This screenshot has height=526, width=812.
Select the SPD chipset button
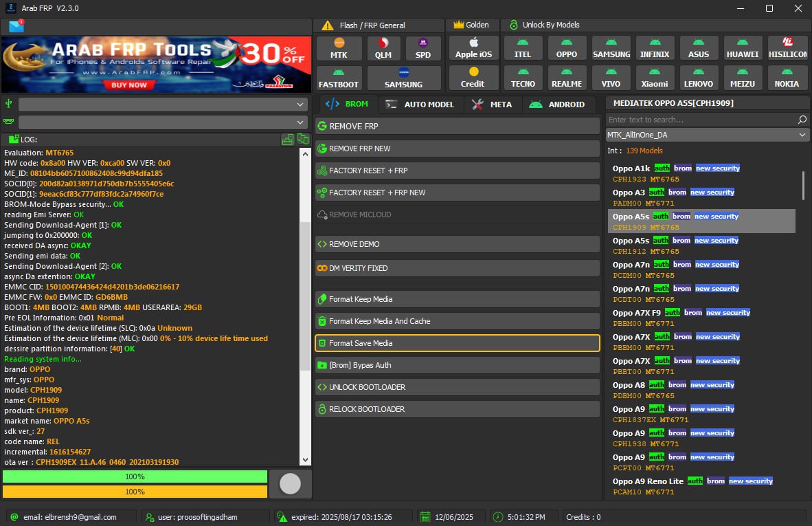click(x=422, y=48)
